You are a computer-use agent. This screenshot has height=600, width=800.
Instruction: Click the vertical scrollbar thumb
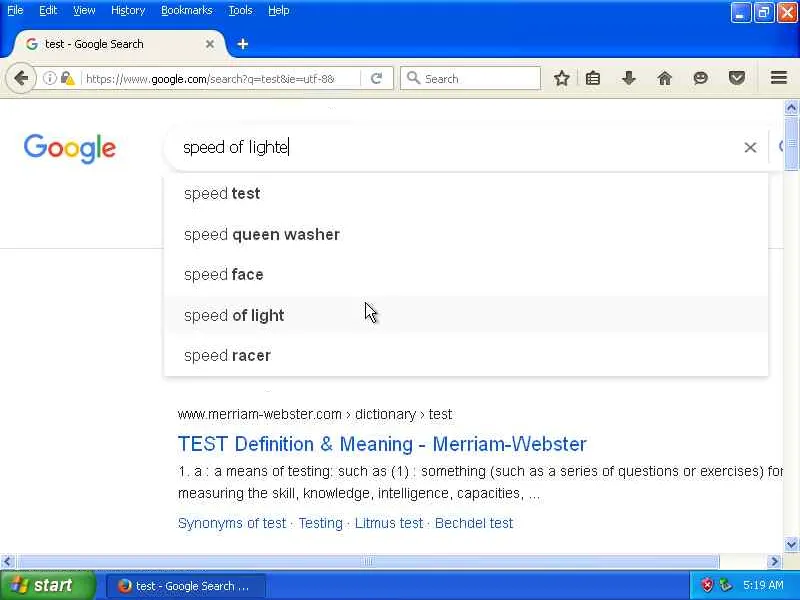(x=791, y=143)
